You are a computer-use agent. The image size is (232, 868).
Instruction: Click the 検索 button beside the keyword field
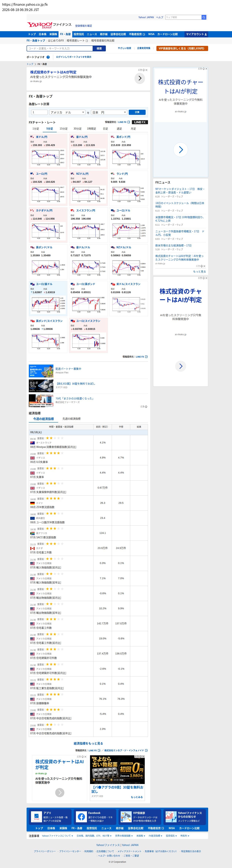[x=99, y=48]
